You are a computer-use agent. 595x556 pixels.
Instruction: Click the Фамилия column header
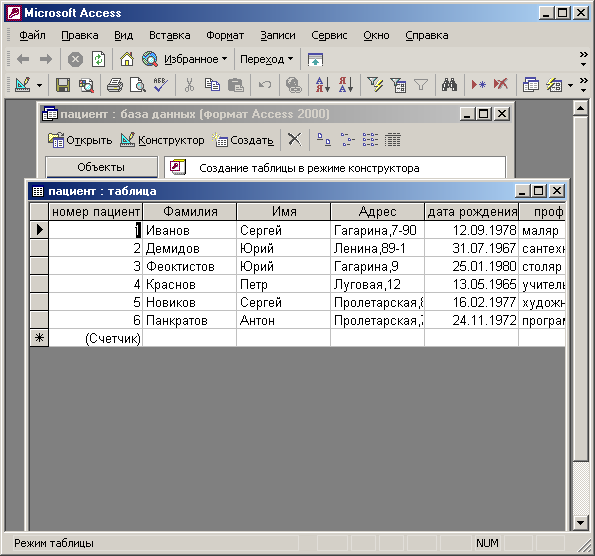[190, 211]
